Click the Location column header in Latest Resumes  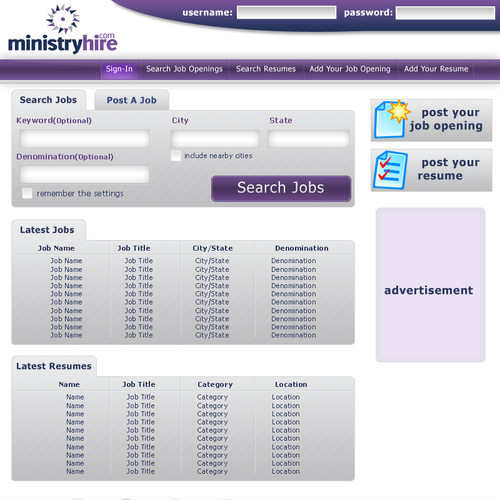tap(291, 384)
